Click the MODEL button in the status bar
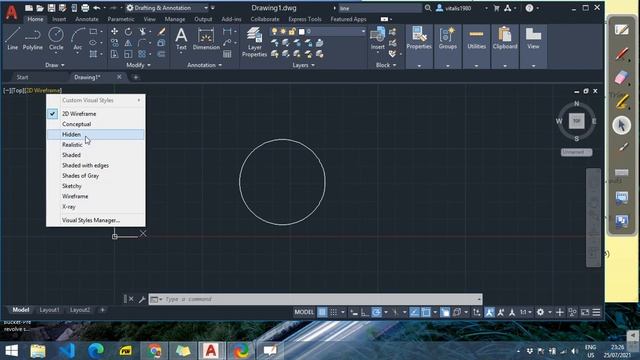The width and height of the screenshot is (640, 360). click(304, 312)
